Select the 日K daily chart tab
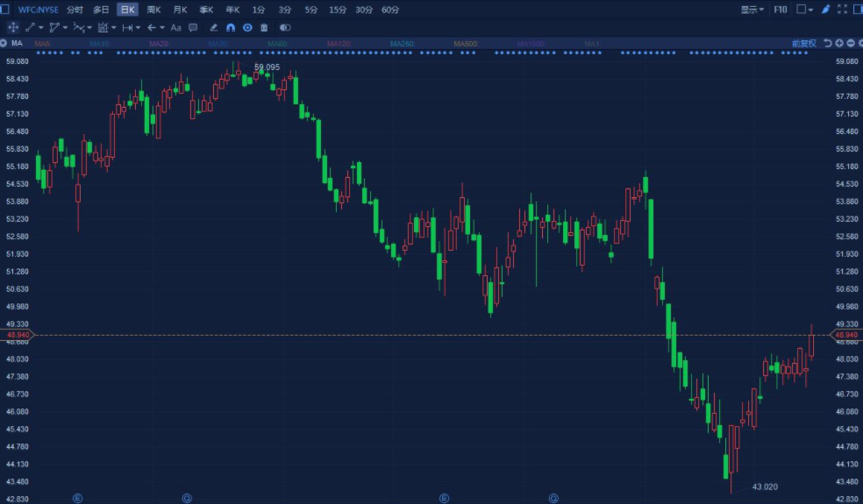Screen dimensions: 863x504 pyautogui.click(x=128, y=10)
